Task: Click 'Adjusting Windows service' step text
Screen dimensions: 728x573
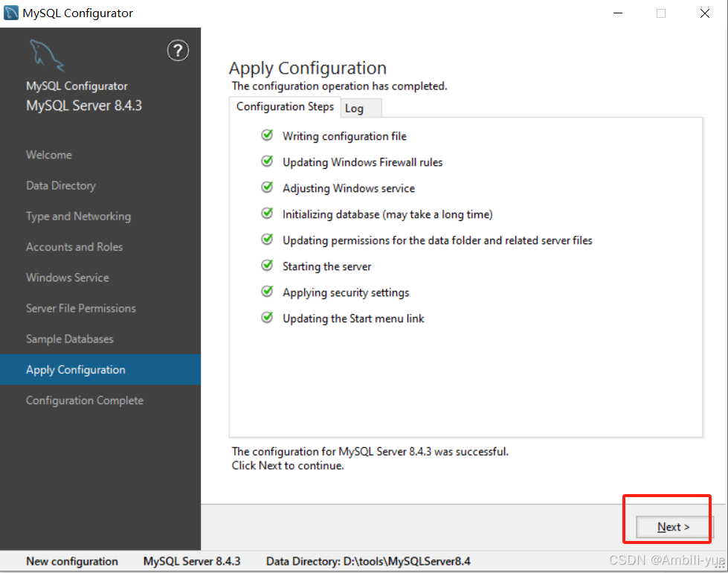Action: [x=349, y=188]
